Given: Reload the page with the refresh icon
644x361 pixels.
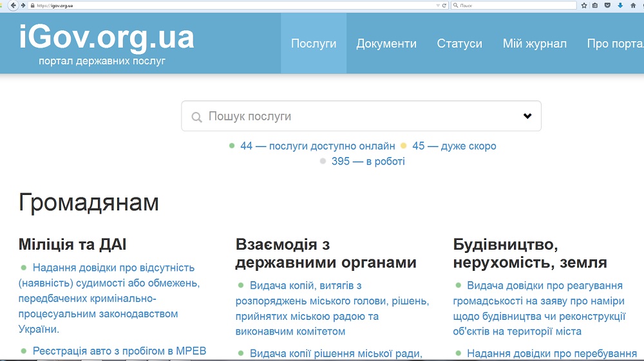Looking at the screenshot, I should click(x=444, y=5).
